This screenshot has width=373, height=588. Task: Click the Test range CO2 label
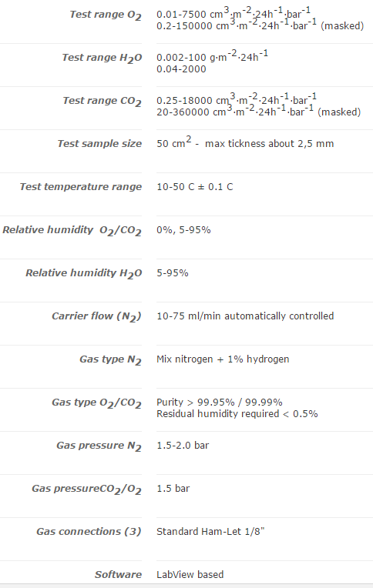102,101
